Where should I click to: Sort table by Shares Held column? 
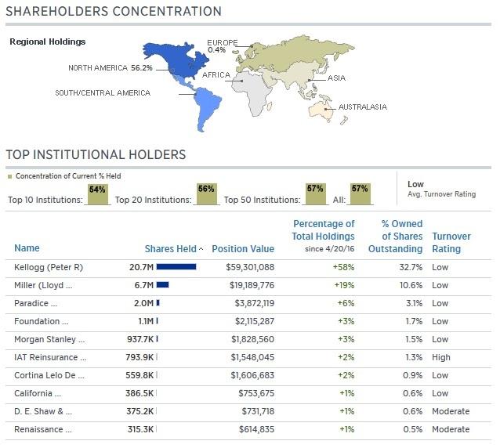point(171,249)
